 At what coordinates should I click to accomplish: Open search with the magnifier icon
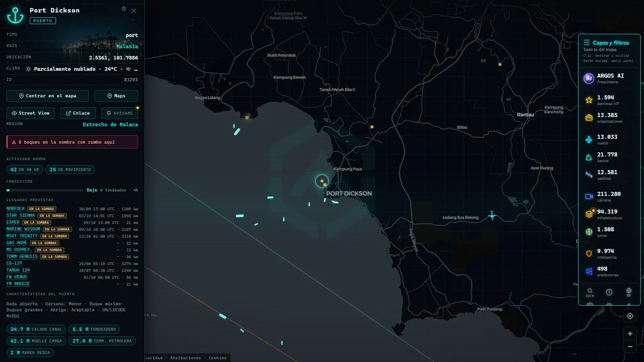pyautogui.click(x=590, y=292)
